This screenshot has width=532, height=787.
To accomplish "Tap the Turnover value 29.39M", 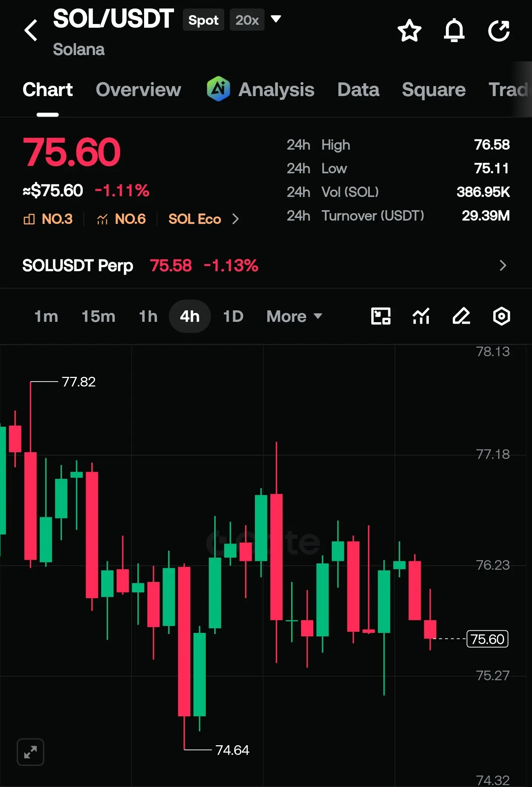I will (x=486, y=215).
